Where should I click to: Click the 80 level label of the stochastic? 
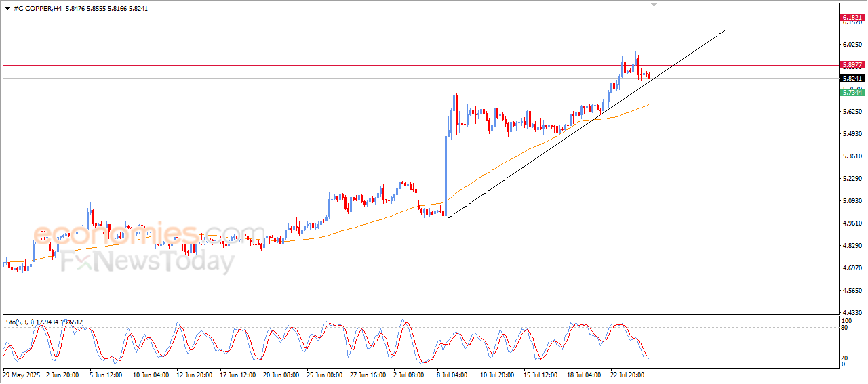click(x=845, y=328)
